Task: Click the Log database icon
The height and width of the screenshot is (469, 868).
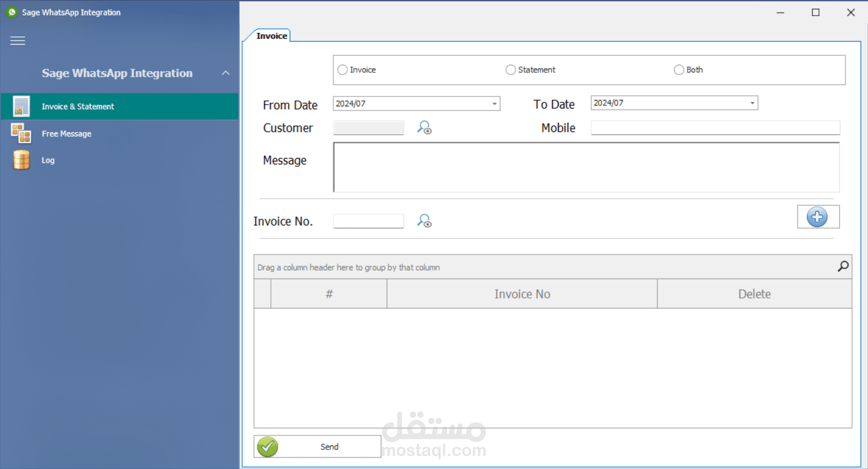Action: coord(21,160)
